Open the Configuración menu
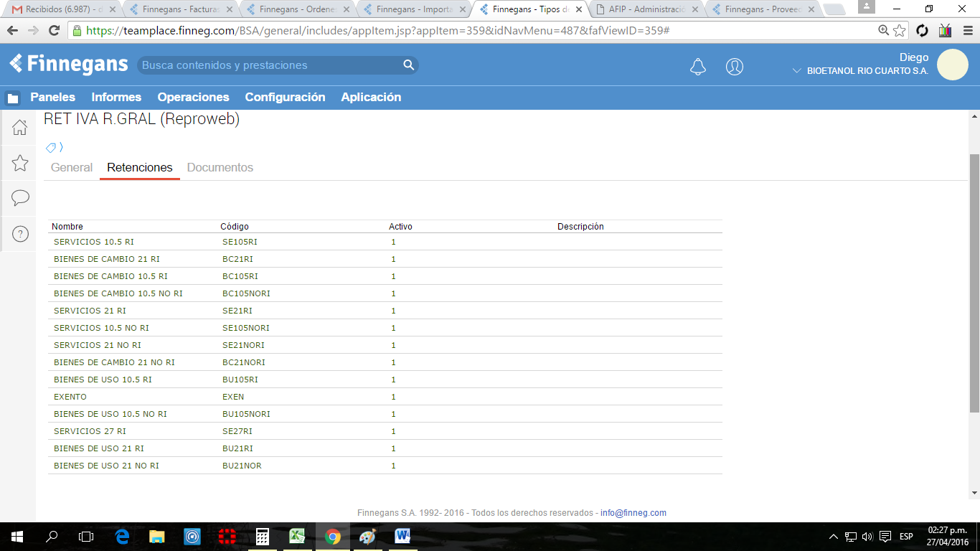980x551 pixels. [285, 98]
